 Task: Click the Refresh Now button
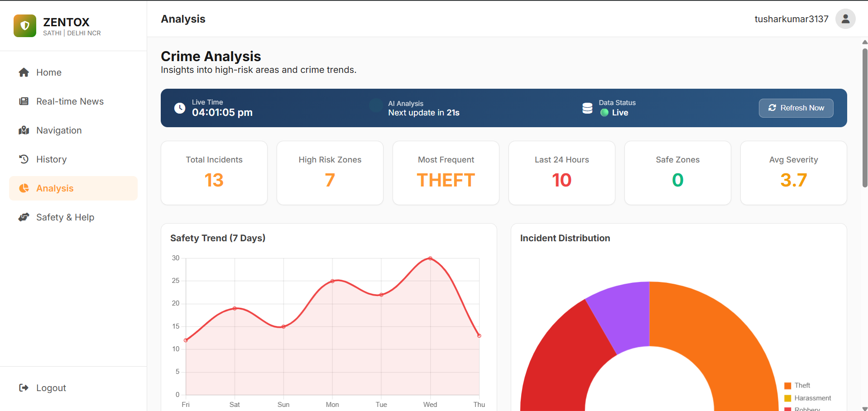click(x=796, y=108)
